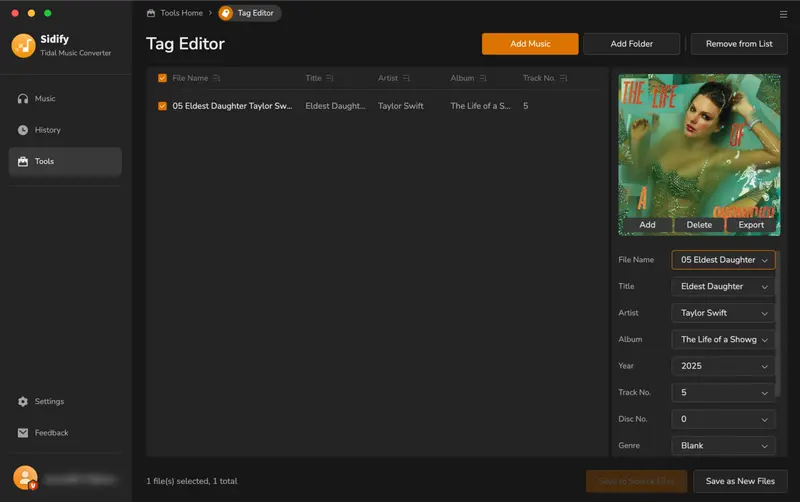
Task: Click Delete under the album artwork
Action: click(699, 224)
